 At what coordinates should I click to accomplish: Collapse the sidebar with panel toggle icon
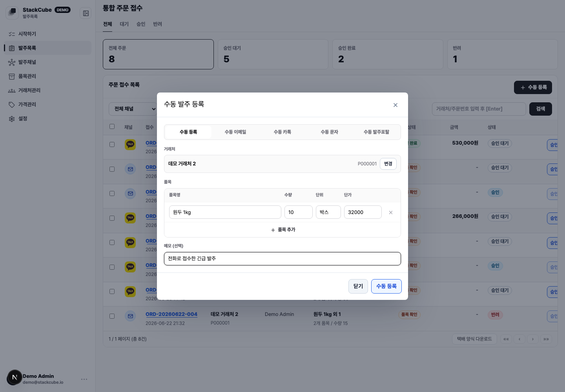click(x=86, y=13)
